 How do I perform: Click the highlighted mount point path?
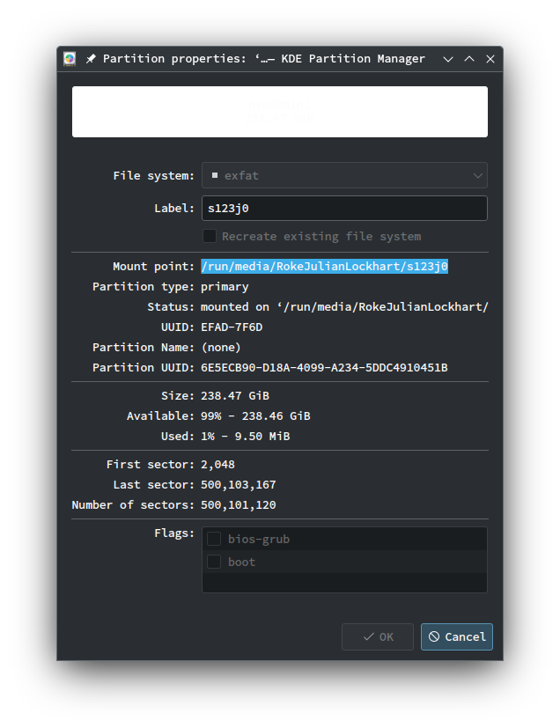[x=324, y=267]
